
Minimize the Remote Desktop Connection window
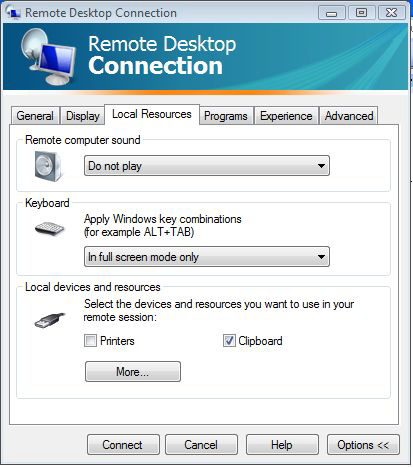pyautogui.click(x=331, y=13)
